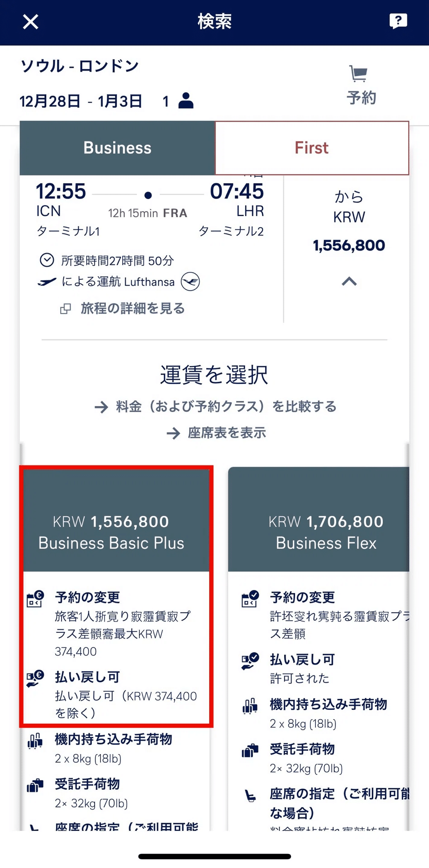The image size is (429, 868).
Task: Tap the ソウル - ロンドン route title
Action: coord(80,66)
